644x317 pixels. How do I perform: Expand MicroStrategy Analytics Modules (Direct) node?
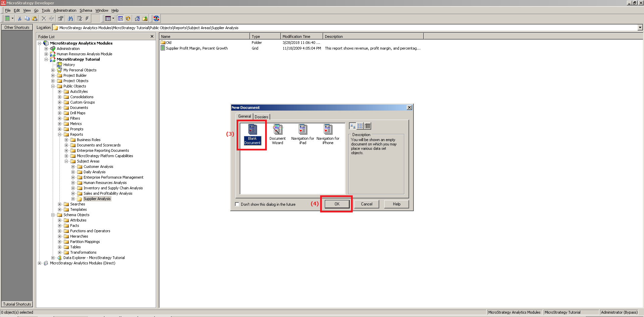(x=40, y=263)
